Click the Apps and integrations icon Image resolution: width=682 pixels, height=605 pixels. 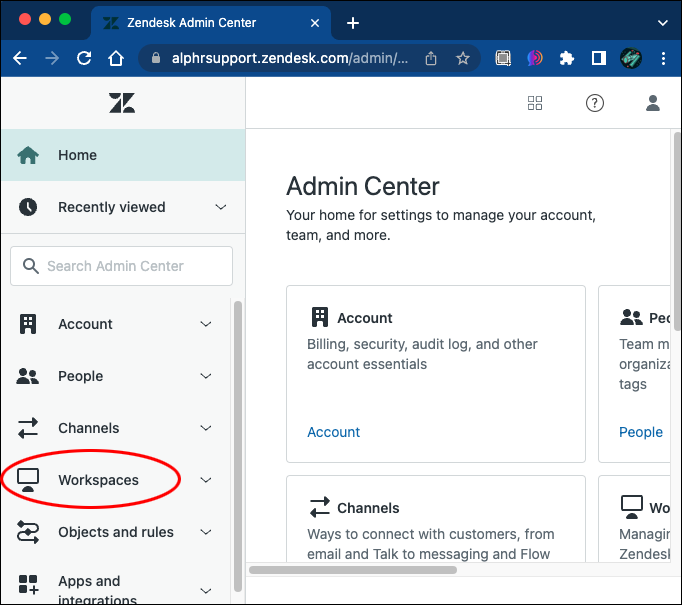28,584
